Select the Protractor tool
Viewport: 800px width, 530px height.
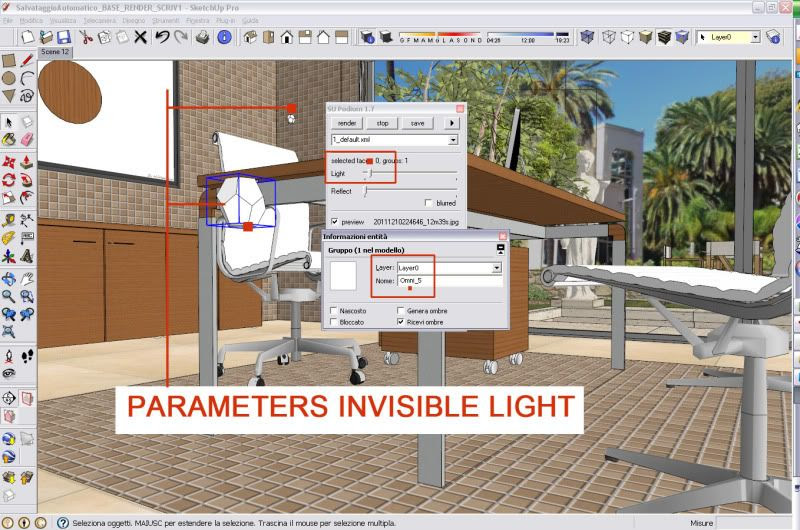tap(9, 238)
